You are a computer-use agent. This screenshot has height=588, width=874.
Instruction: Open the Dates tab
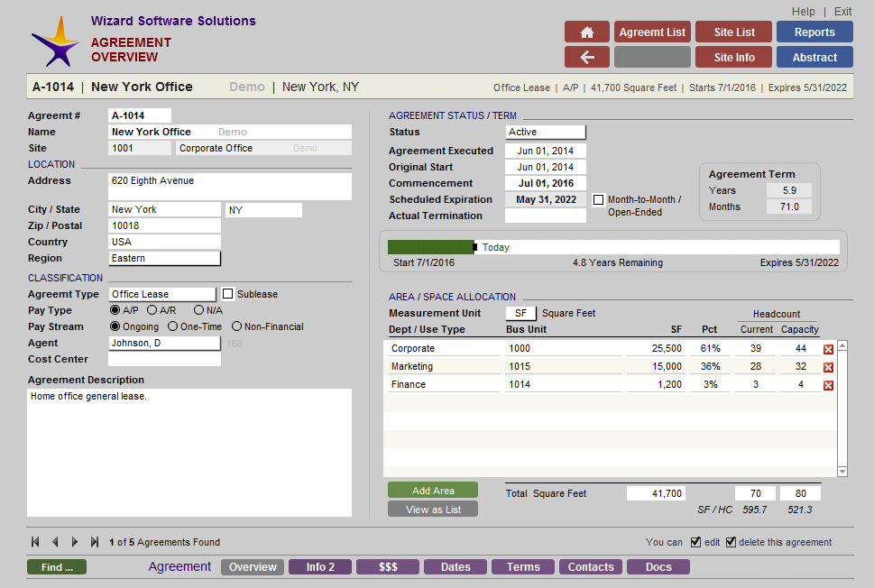tap(455, 567)
